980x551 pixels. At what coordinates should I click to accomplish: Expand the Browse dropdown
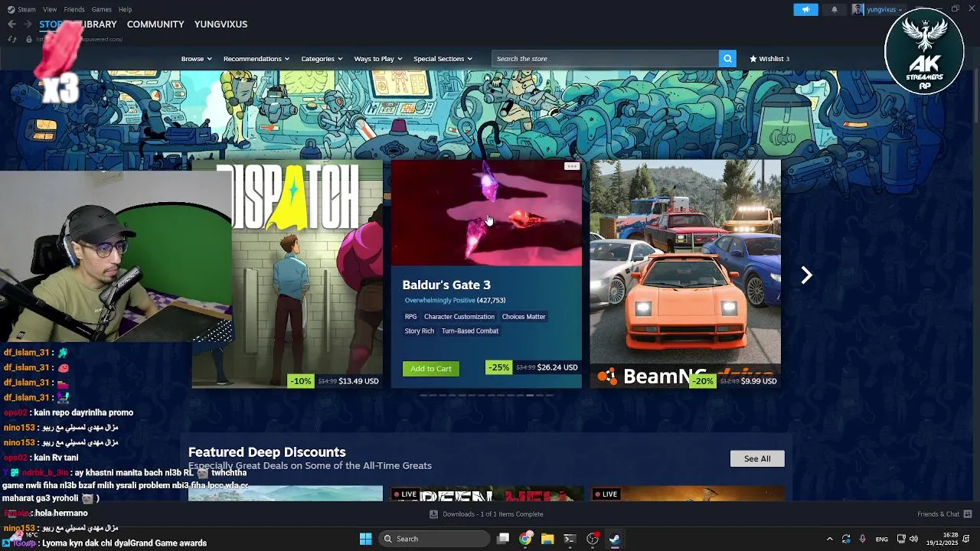(x=197, y=59)
